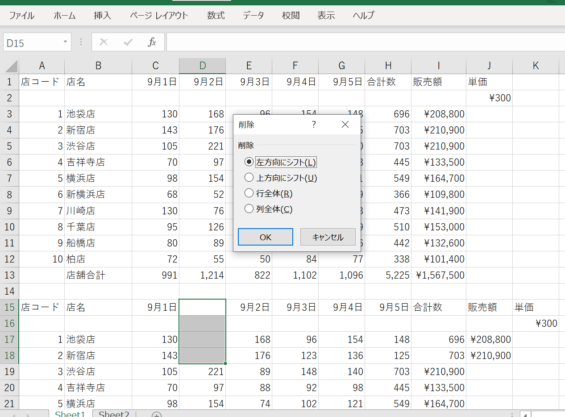Select 左方向にシフト radio option
Viewport: 565px width, 417px height.
coord(249,162)
